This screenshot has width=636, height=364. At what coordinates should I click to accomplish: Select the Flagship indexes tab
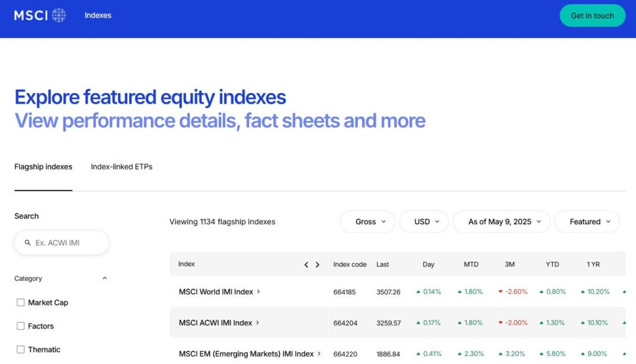click(43, 167)
